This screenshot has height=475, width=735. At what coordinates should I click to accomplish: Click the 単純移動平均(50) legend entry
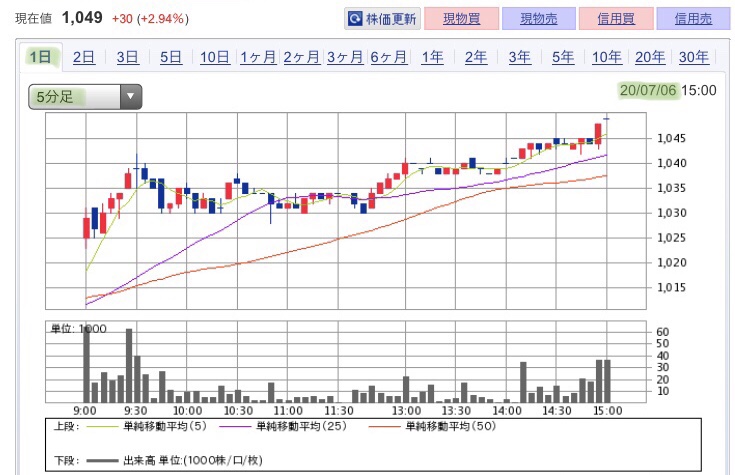432,427
